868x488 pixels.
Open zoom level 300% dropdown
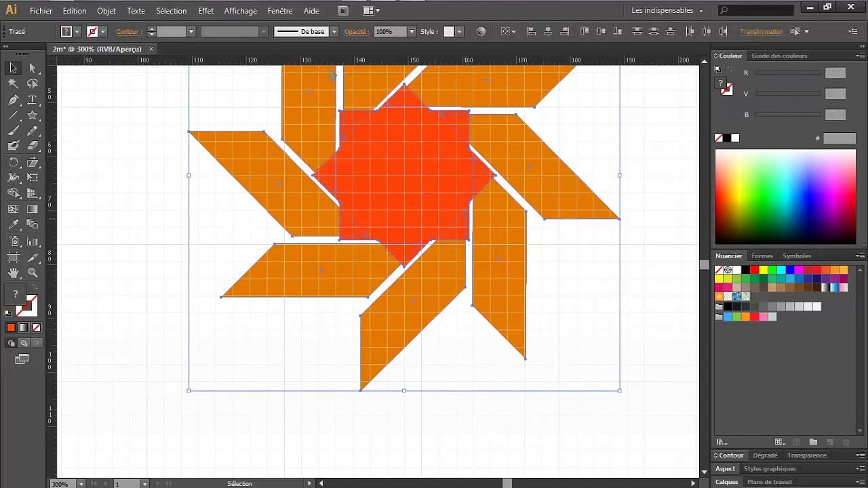pyautogui.click(x=81, y=483)
